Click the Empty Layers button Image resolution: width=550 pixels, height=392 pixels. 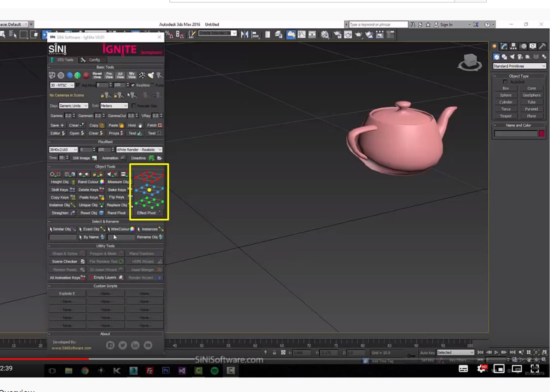(x=107, y=278)
